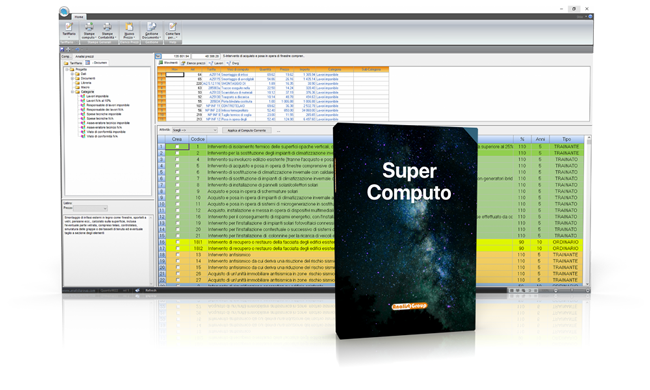Open the Prezzo dropdown under Listino

point(90,208)
